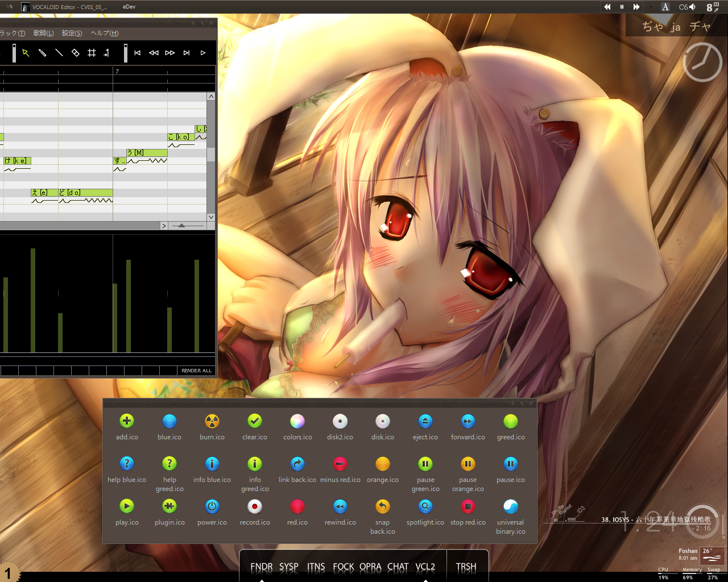Click the input method A icon in top bar
This screenshot has width=728, height=582.
tap(665, 7)
